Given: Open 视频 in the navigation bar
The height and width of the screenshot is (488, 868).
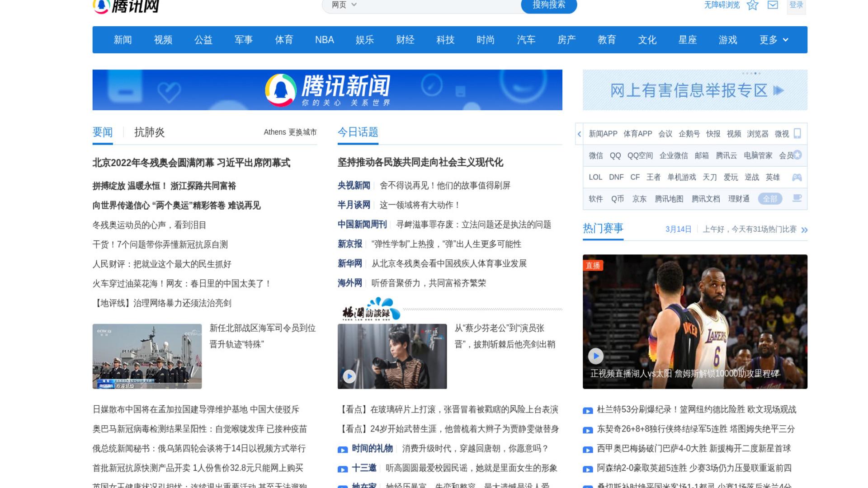Looking at the screenshot, I should tap(163, 40).
